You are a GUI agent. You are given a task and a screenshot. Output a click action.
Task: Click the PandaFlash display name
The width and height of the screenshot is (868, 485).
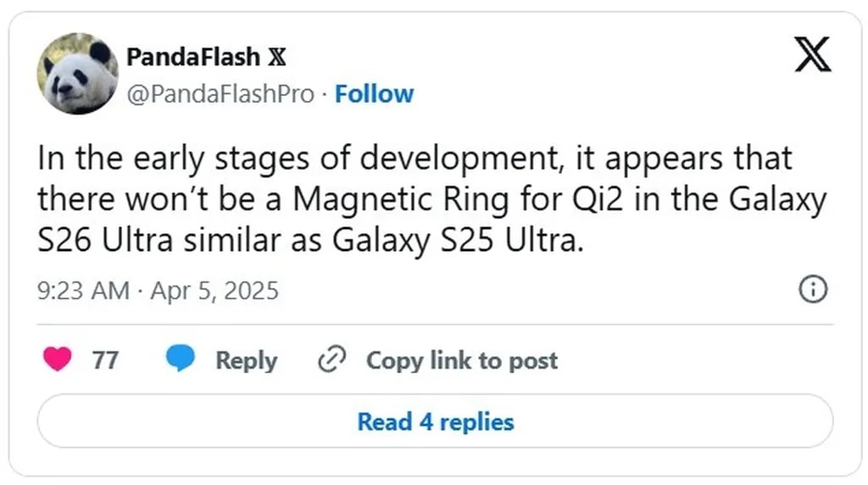tap(195, 58)
